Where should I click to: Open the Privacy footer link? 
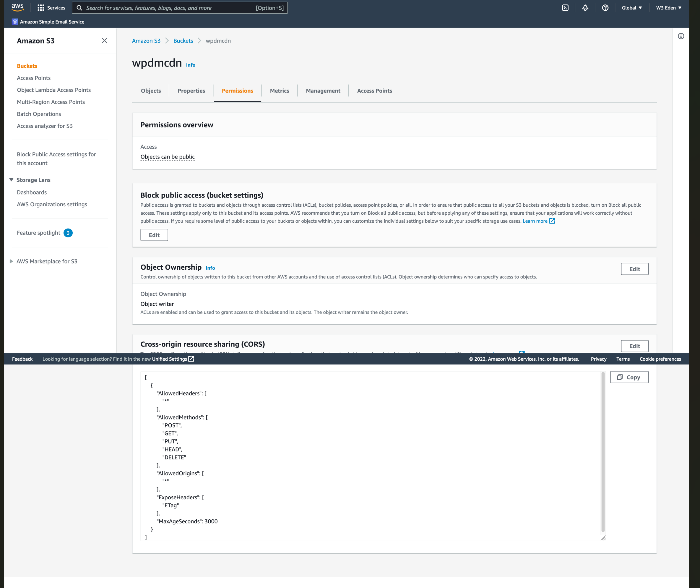pyautogui.click(x=599, y=359)
